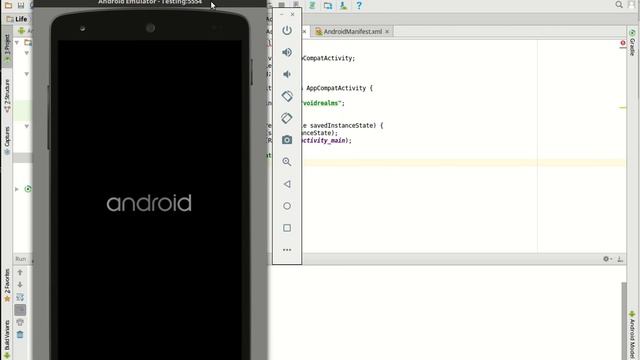Rotate emulator right using the second rotate icon
This screenshot has width=640, height=360.
(x=287, y=118)
